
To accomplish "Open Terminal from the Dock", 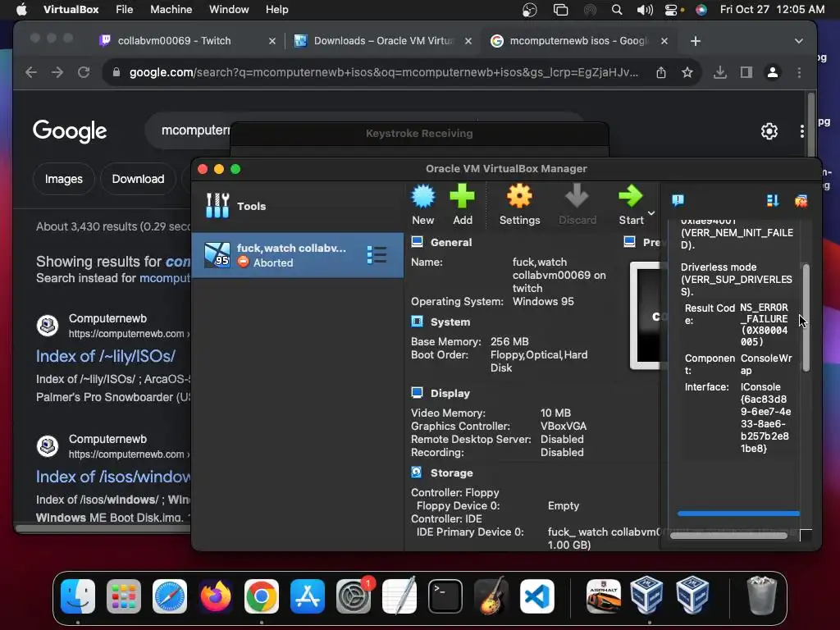I will point(445,596).
